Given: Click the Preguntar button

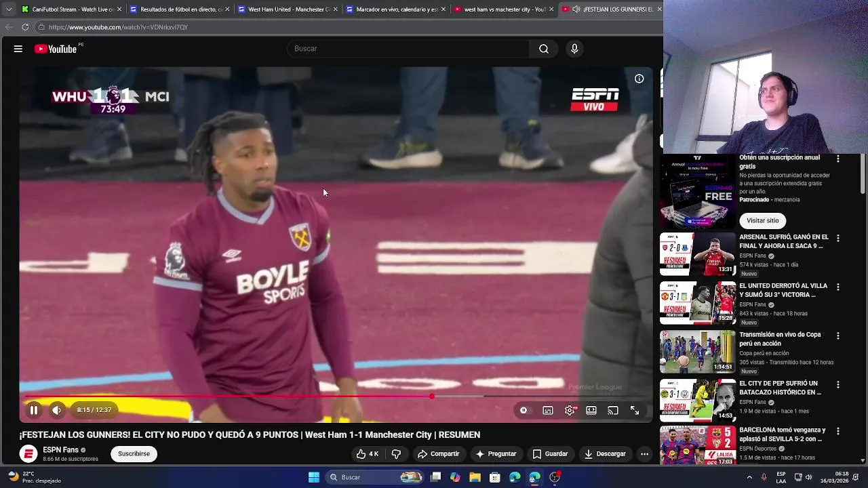Looking at the screenshot, I should (496, 453).
